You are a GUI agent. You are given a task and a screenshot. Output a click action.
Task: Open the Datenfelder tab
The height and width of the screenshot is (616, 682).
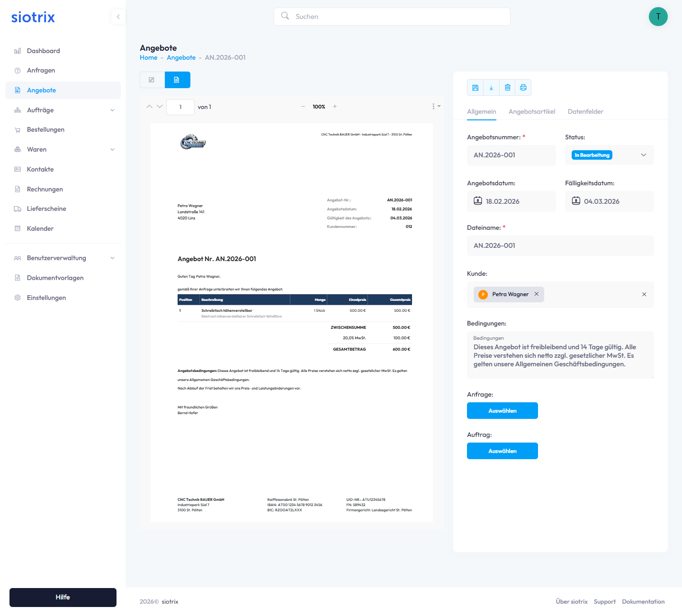585,112
